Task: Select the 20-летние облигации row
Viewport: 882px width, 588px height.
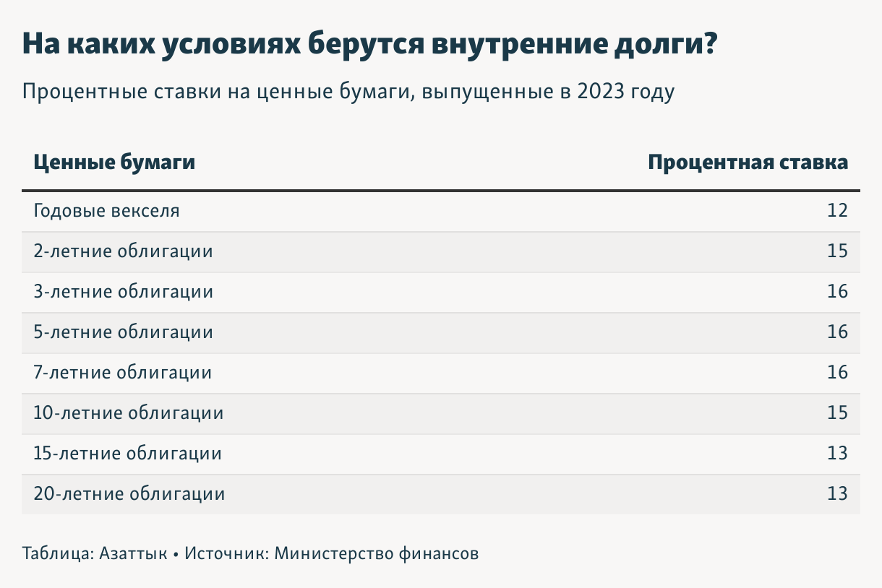Action: pyautogui.click(x=441, y=495)
